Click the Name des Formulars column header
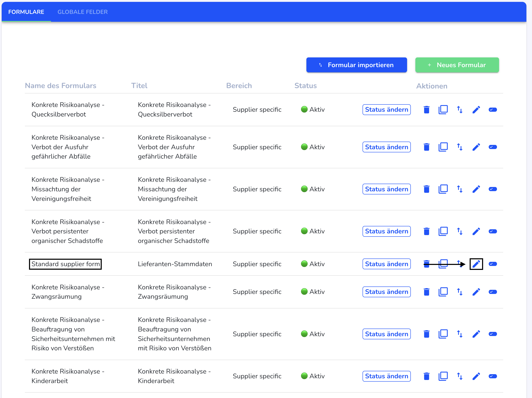This screenshot has width=532, height=398. [61, 86]
